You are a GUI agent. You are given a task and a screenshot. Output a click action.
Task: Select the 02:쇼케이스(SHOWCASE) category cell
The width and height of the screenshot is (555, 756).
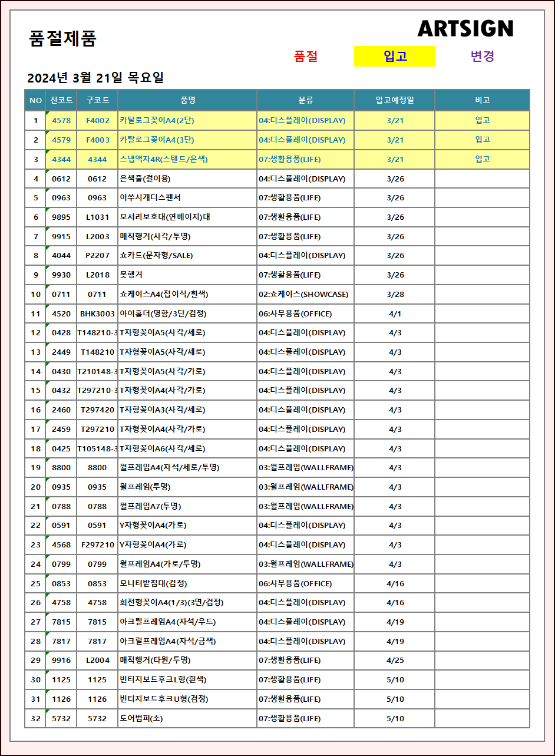[303, 295]
